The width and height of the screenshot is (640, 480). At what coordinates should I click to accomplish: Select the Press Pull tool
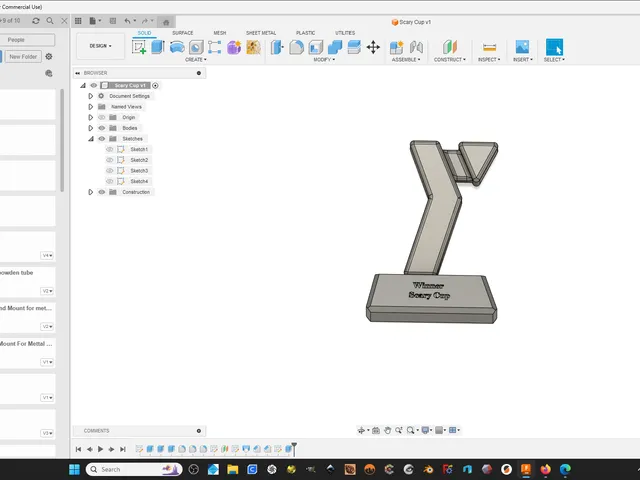click(x=277, y=47)
